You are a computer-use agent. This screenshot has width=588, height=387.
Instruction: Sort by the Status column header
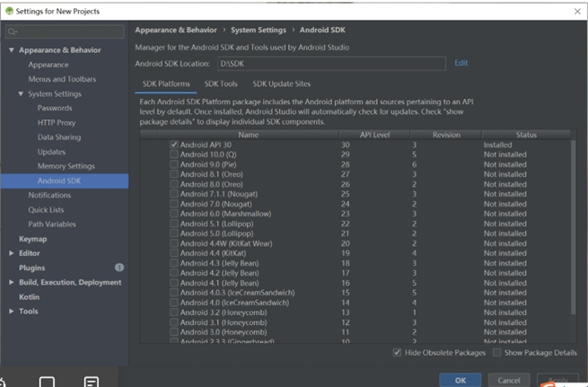526,135
